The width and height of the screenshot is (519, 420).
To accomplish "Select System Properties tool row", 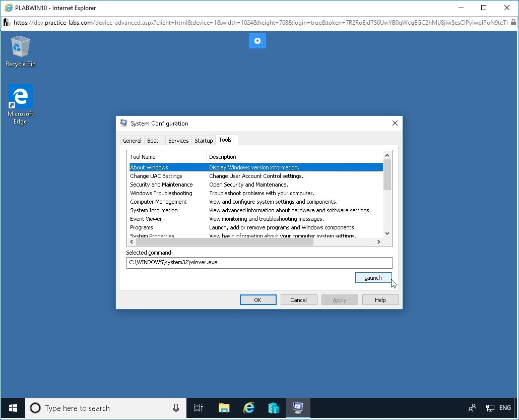I will (256, 235).
